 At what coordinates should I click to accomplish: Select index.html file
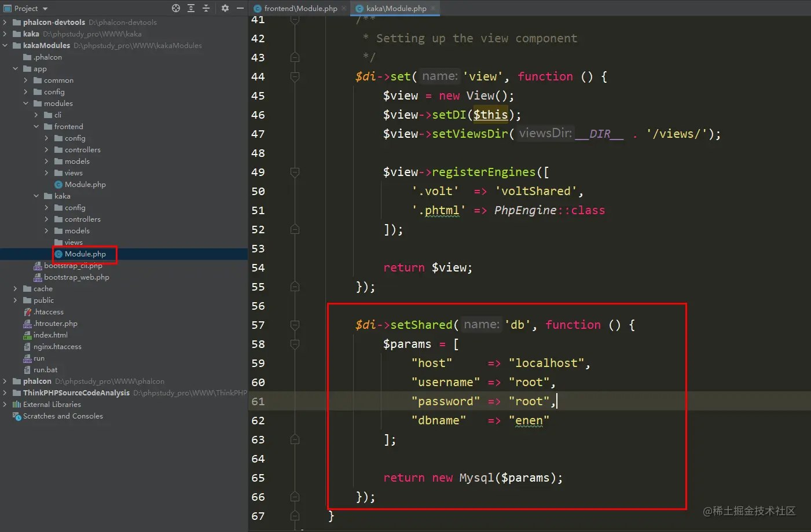50,335
